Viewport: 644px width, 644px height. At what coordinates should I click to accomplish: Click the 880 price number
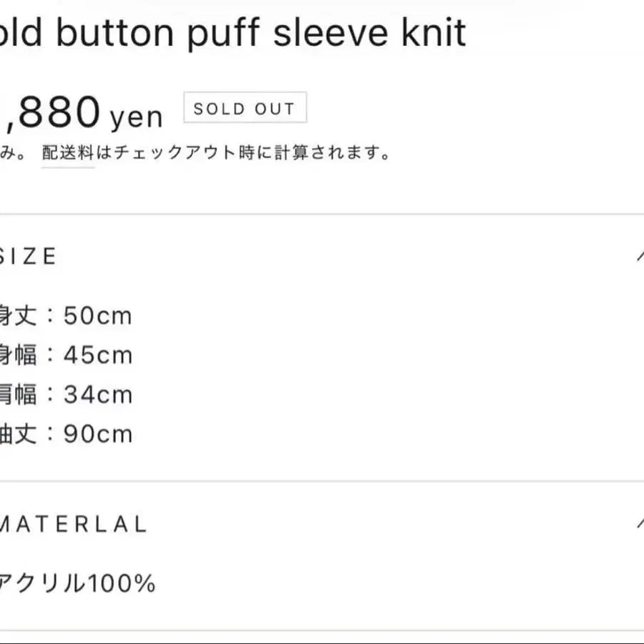(x=56, y=112)
